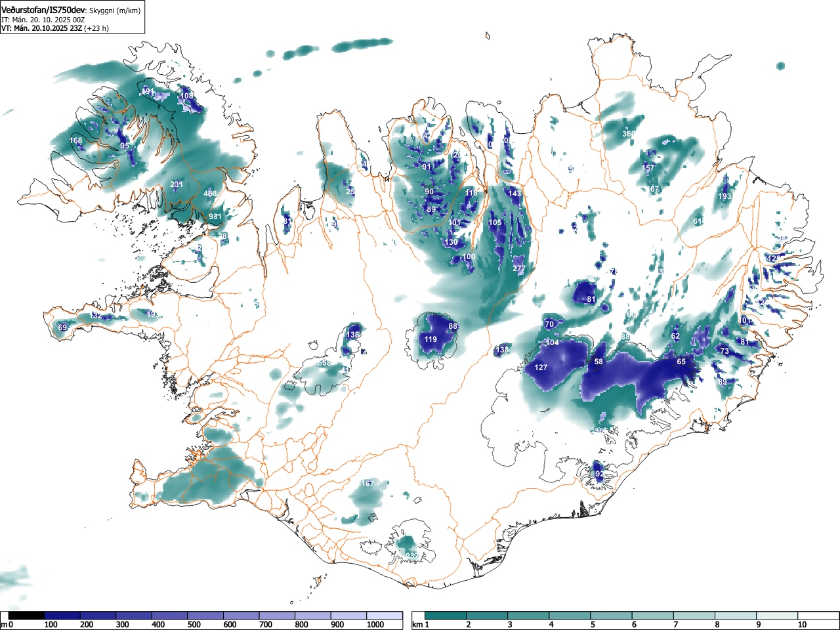840x630 pixels.
Task: Click the visibility value 104 on the map
Action: coord(553,343)
